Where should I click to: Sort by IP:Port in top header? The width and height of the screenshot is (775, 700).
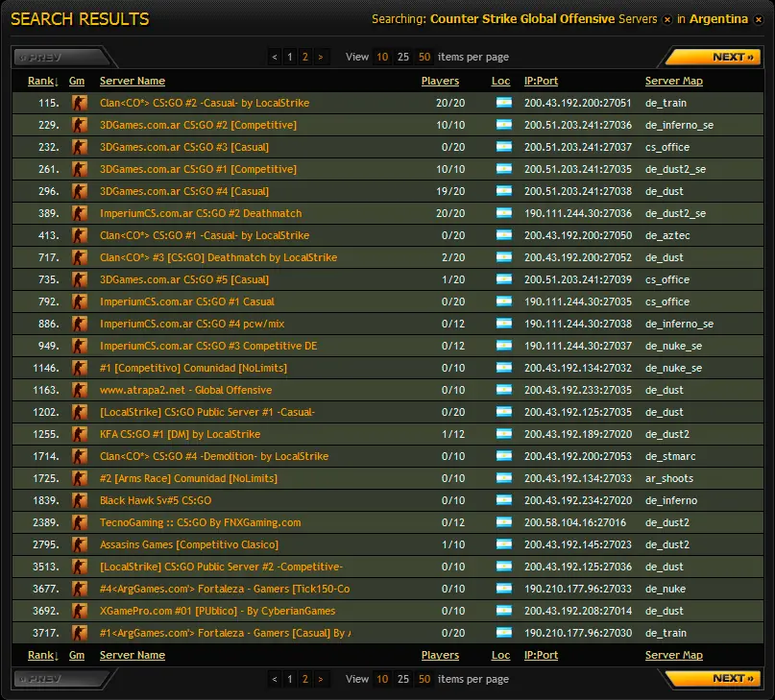541,81
